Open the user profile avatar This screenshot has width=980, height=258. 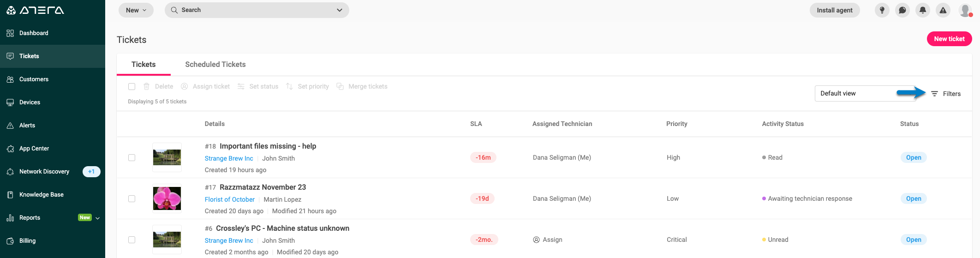(965, 10)
